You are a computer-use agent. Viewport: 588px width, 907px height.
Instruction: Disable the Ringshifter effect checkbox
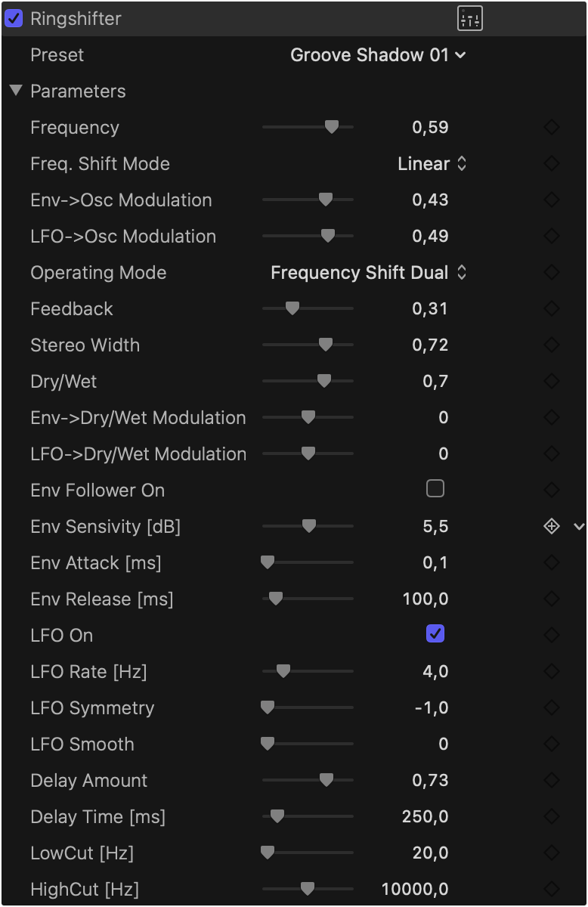pos(14,19)
